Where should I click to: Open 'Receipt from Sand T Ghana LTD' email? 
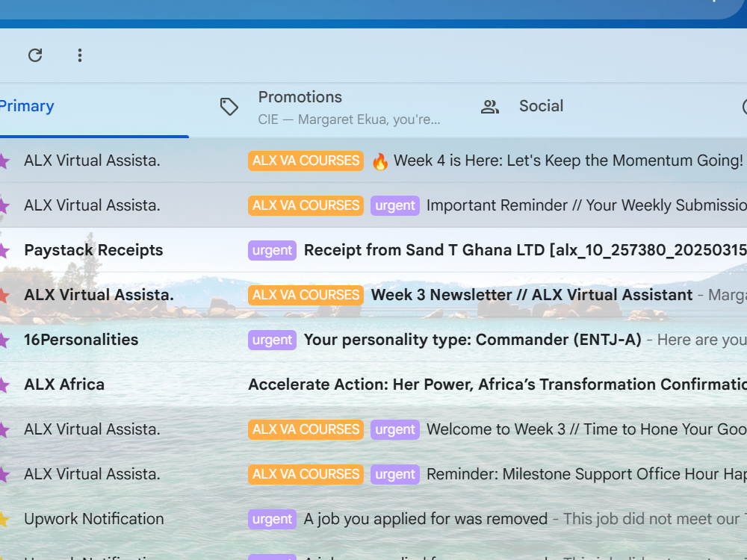point(525,250)
